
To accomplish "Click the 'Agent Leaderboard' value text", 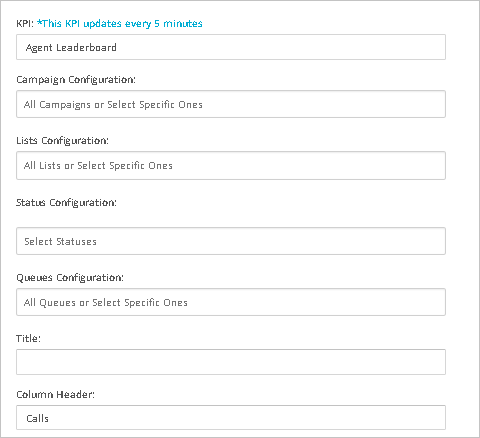I will (71, 48).
